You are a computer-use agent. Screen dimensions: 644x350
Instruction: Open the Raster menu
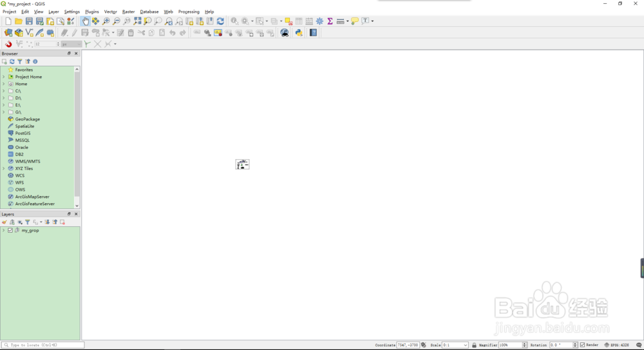tap(128, 12)
